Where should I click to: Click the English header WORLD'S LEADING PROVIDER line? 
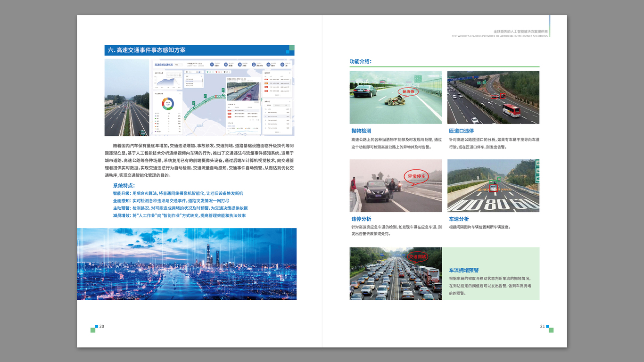(500, 36)
